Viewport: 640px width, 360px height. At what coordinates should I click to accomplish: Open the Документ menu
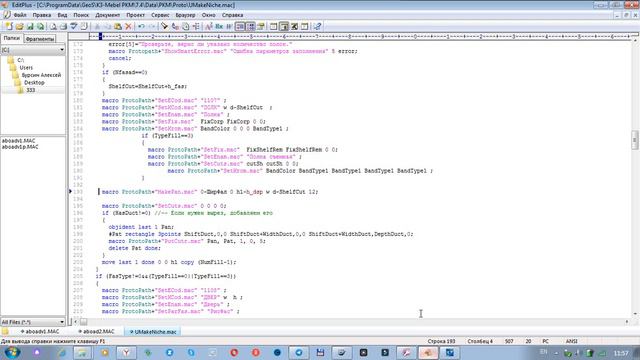tap(107, 15)
